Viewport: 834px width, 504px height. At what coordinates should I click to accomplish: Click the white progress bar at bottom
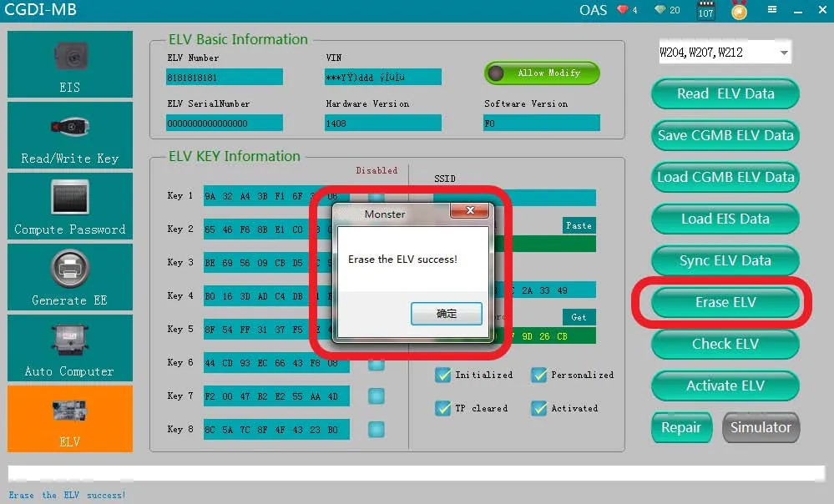click(x=417, y=473)
